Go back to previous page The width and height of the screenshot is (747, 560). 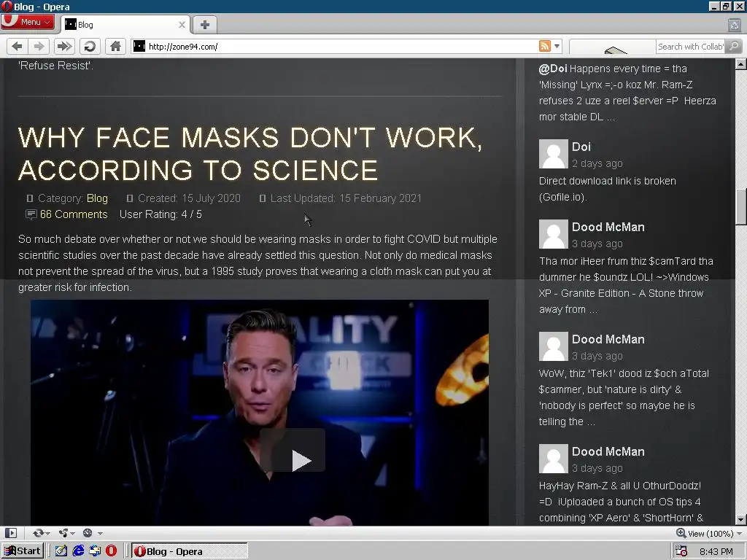coord(18,46)
